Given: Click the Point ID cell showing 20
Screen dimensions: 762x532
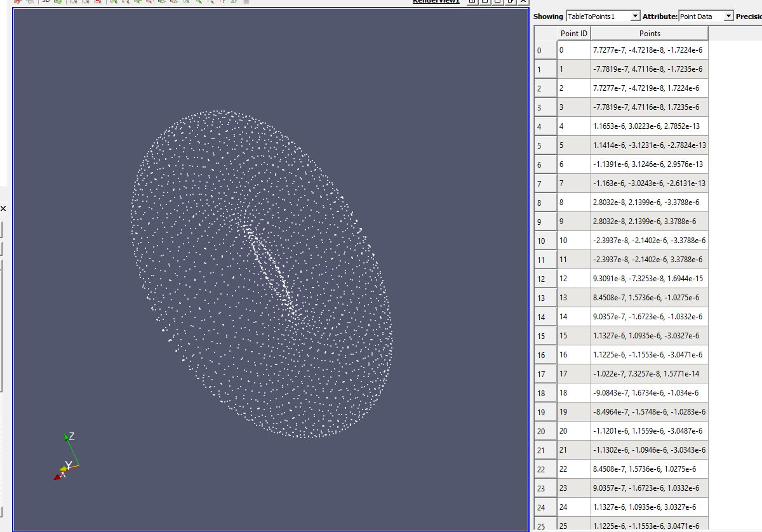Looking at the screenshot, I should coord(573,431).
